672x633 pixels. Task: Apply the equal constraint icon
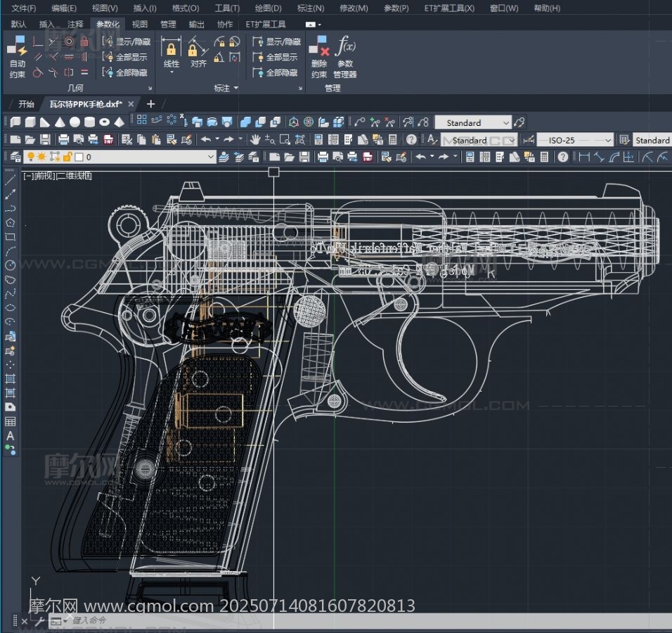[84, 72]
